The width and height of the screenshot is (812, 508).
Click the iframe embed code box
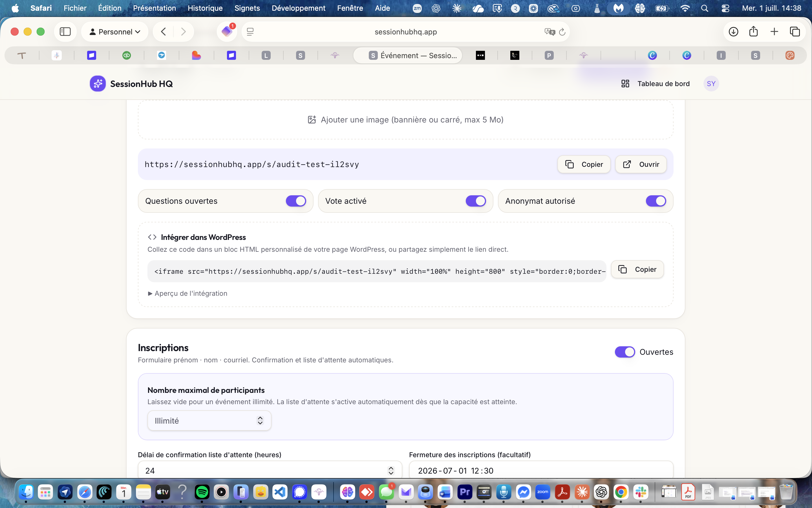pos(376,271)
